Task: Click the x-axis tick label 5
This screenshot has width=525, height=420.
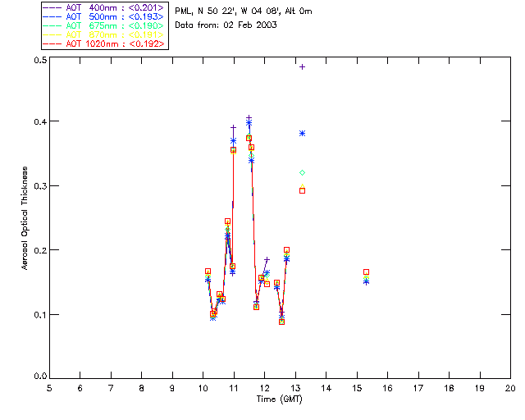Action: (x=49, y=388)
